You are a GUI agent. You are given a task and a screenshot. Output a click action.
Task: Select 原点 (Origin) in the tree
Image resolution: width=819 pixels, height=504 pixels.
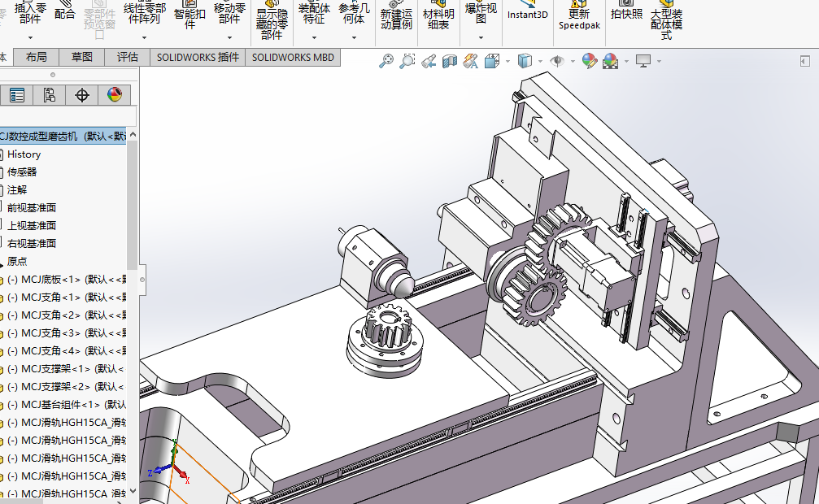pos(17,261)
